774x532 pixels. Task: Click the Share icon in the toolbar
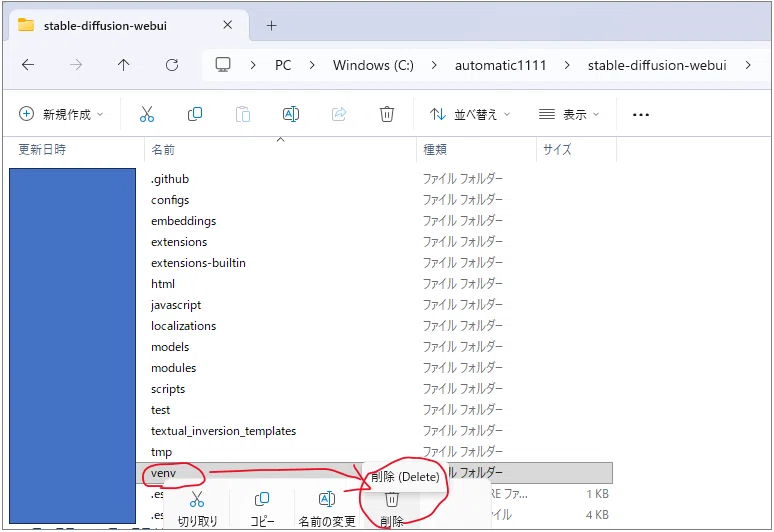(x=339, y=114)
